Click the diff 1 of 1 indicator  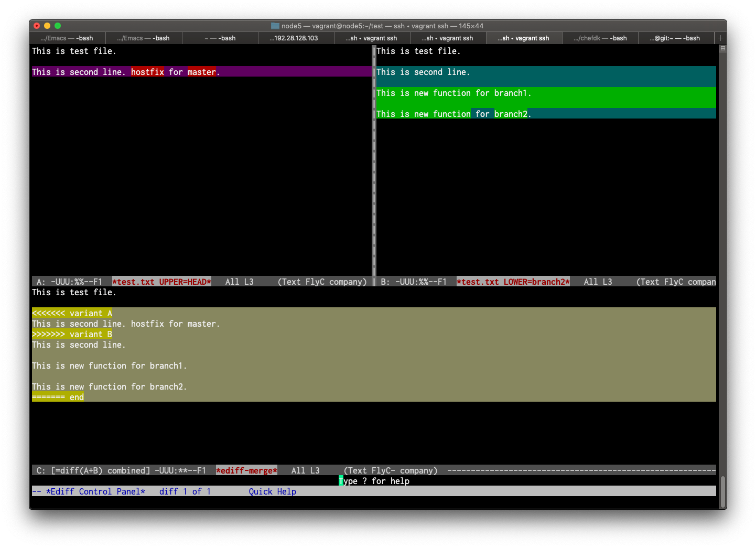[185, 491]
